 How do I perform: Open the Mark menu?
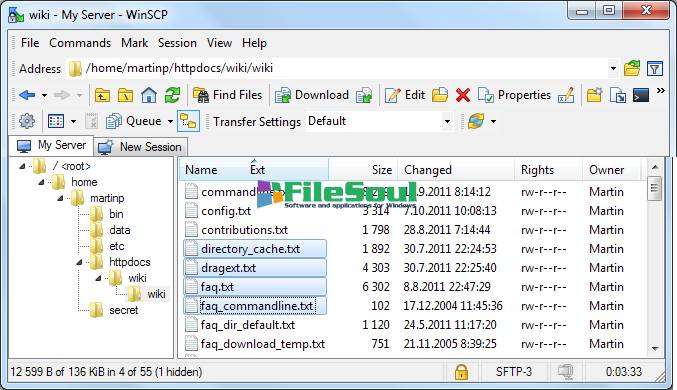pos(134,43)
